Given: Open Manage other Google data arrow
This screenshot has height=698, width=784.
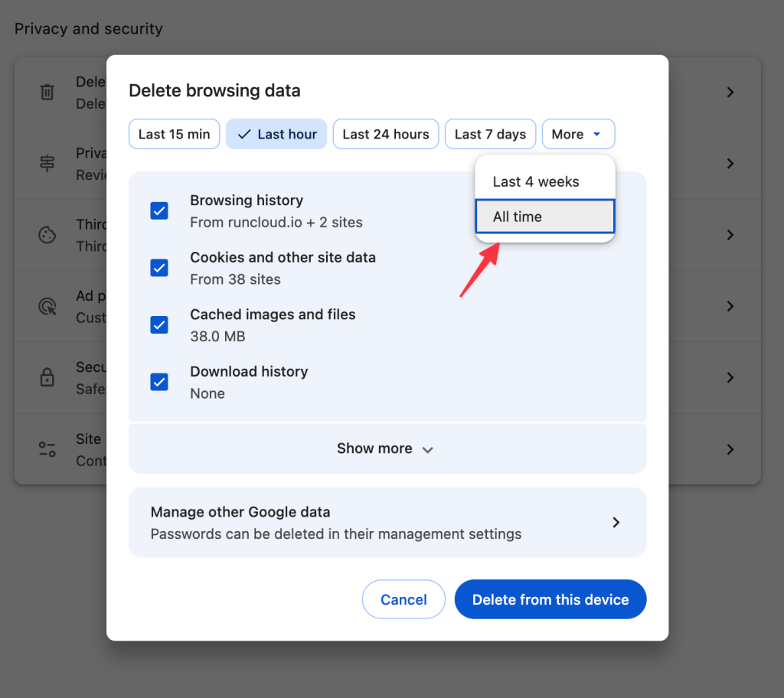Looking at the screenshot, I should pyautogui.click(x=616, y=523).
